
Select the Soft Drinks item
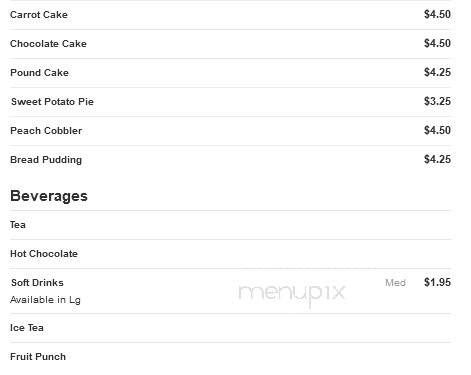click(x=37, y=283)
